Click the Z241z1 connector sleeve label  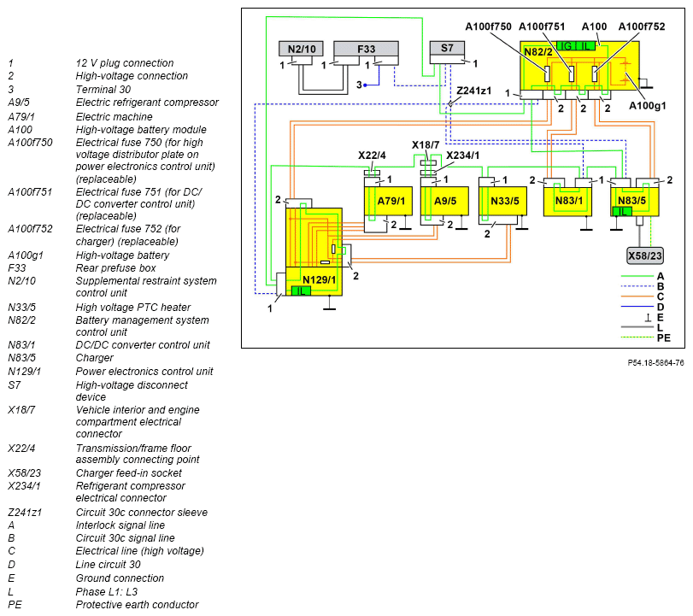(473, 91)
